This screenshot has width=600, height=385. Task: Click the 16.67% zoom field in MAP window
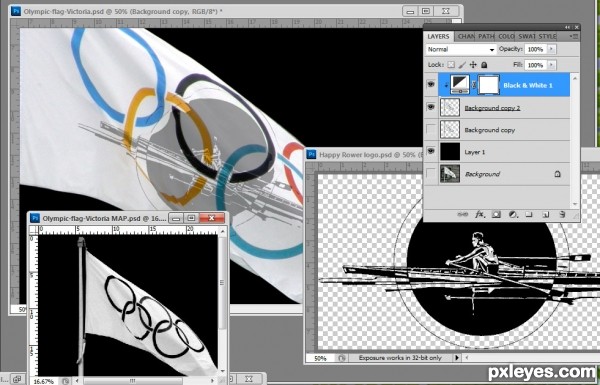44,381
